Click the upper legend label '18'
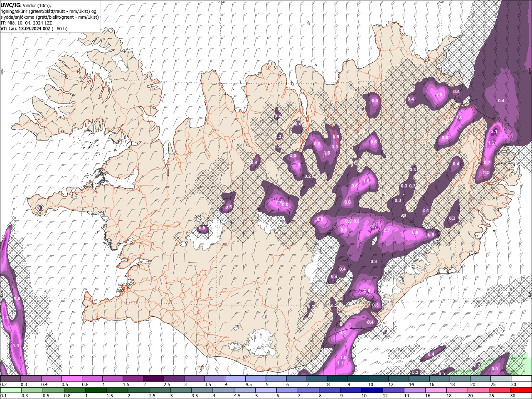The image size is (532, 399). tap(452, 384)
